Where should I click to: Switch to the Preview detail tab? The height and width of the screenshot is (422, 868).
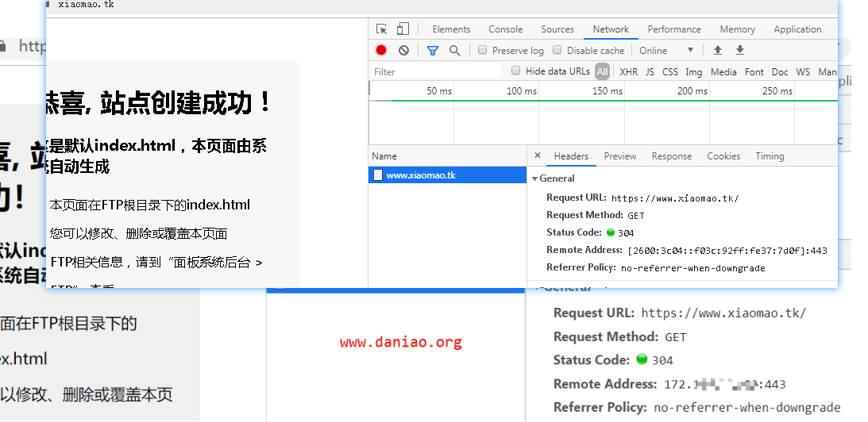tap(620, 156)
